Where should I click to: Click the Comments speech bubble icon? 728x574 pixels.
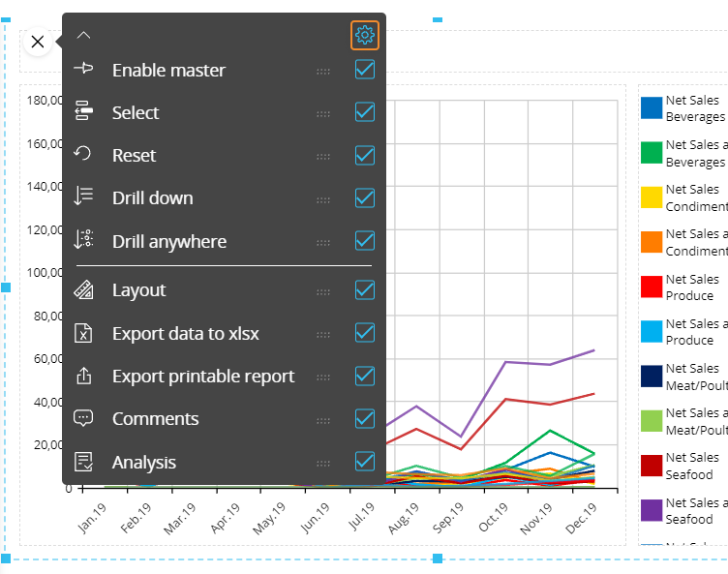tap(83, 418)
